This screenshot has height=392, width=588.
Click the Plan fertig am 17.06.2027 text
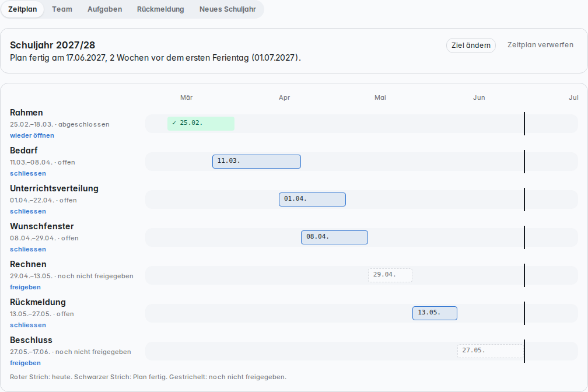click(x=155, y=58)
